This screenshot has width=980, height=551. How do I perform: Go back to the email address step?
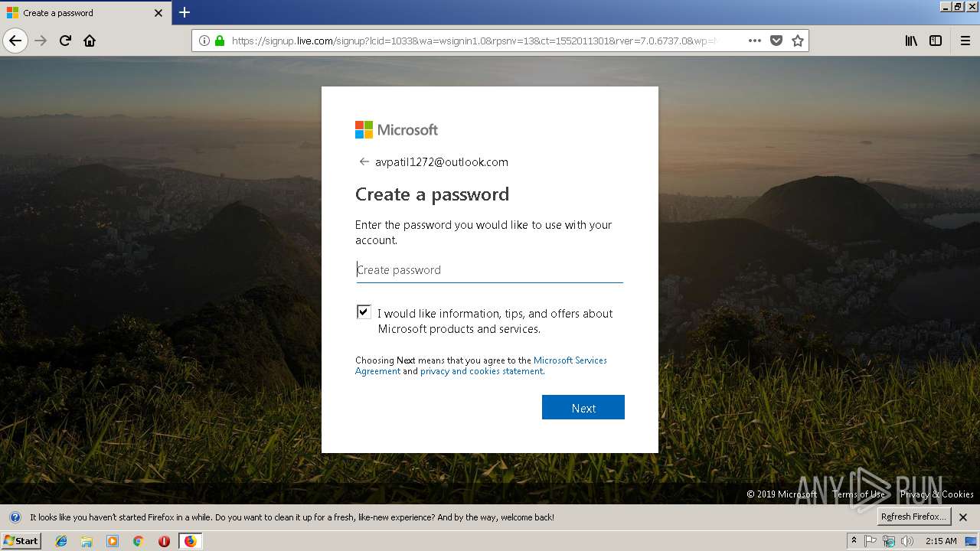[364, 161]
